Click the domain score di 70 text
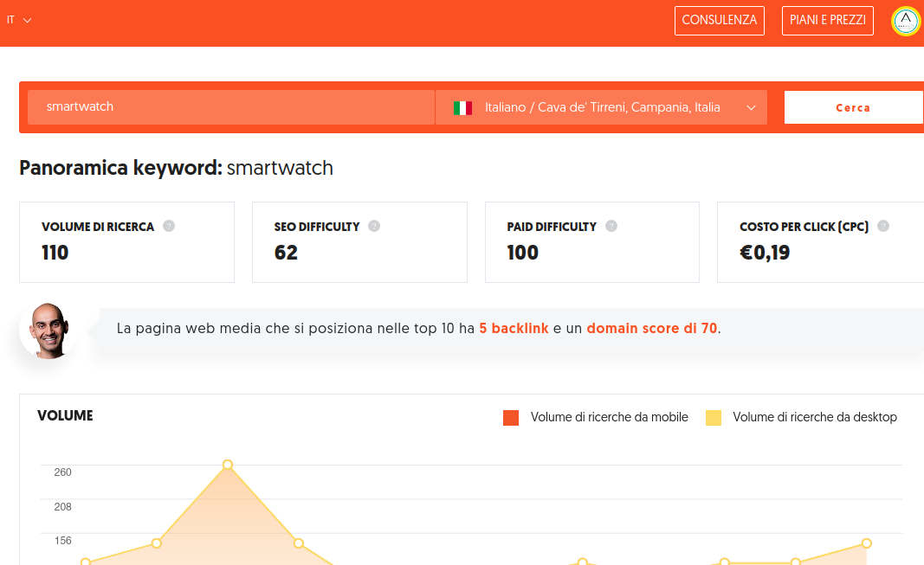The width and height of the screenshot is (924, 565). point(652,329)
